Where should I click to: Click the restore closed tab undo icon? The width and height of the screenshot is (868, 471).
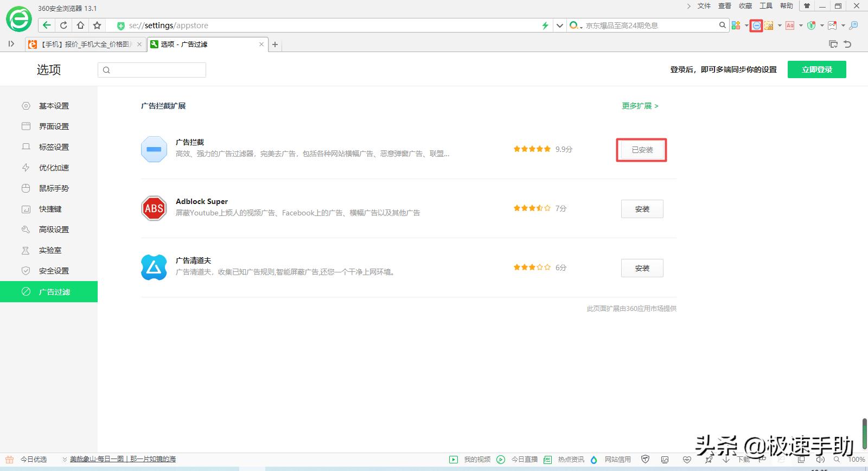point(847,44)
